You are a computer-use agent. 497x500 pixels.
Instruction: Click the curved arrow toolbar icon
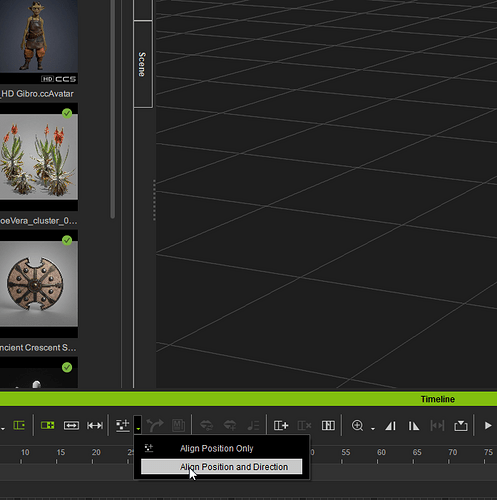[x=155, y=425]
